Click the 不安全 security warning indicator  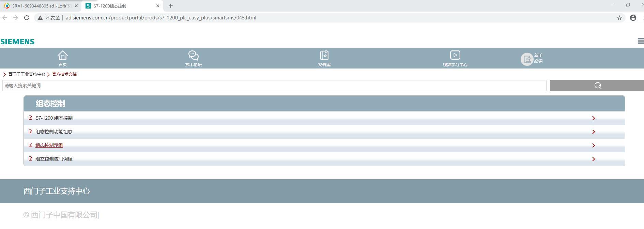[x=49, y=18]
